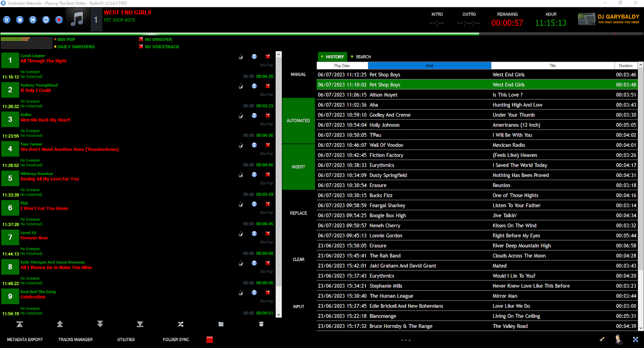
Task: Click the microphone icon at bottom right
Action: (602, 339)
